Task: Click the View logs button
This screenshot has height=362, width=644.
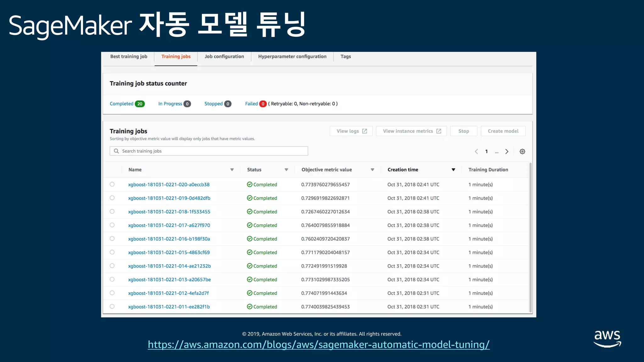Action: click(x=351, y=131)
